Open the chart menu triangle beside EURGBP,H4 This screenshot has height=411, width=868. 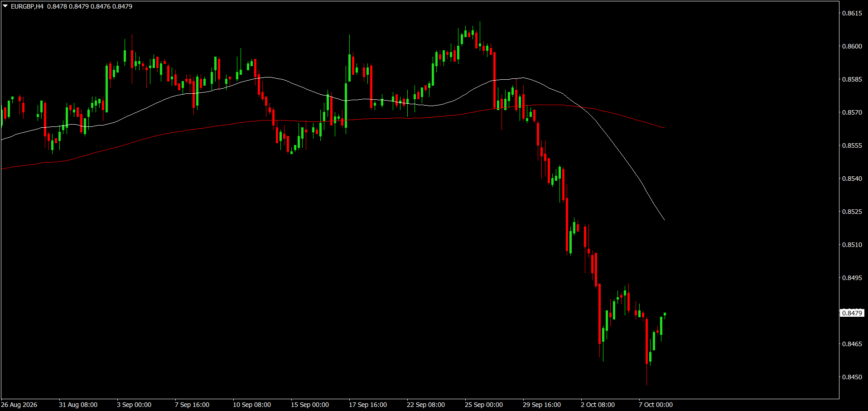[5, 6]
